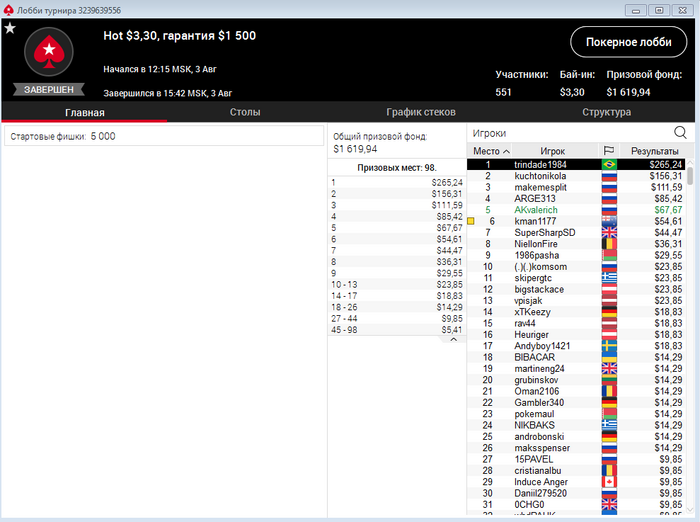700x522 pixels.
Task: Open player search magnifier icon
Action: click(x=680, y=133)
